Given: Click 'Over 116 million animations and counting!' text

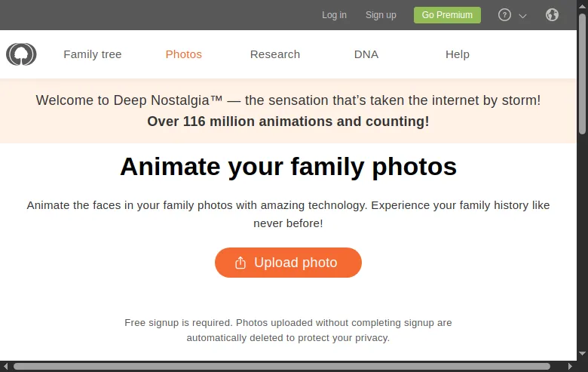Looking at the screenshot, I should coord(288,121).
